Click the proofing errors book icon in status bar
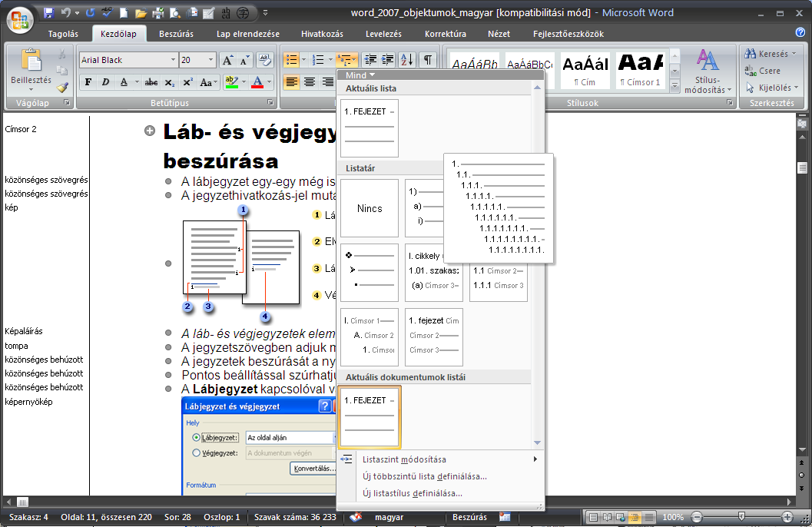Screen dimensions: 812x527 point(356,517)
